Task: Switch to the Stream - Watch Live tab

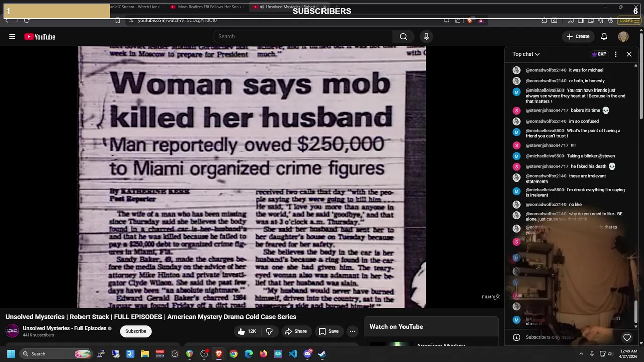Action: click(135, 7)
